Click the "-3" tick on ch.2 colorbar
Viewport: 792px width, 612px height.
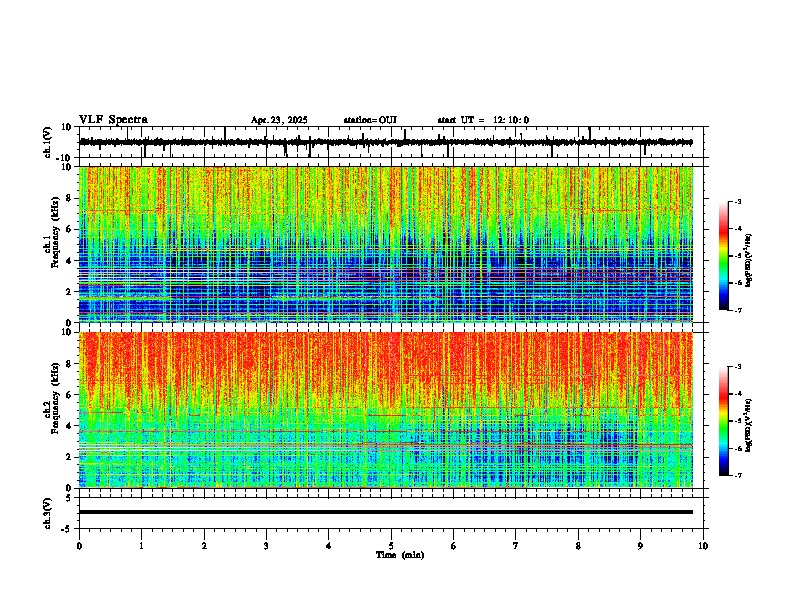pos(737,367)
